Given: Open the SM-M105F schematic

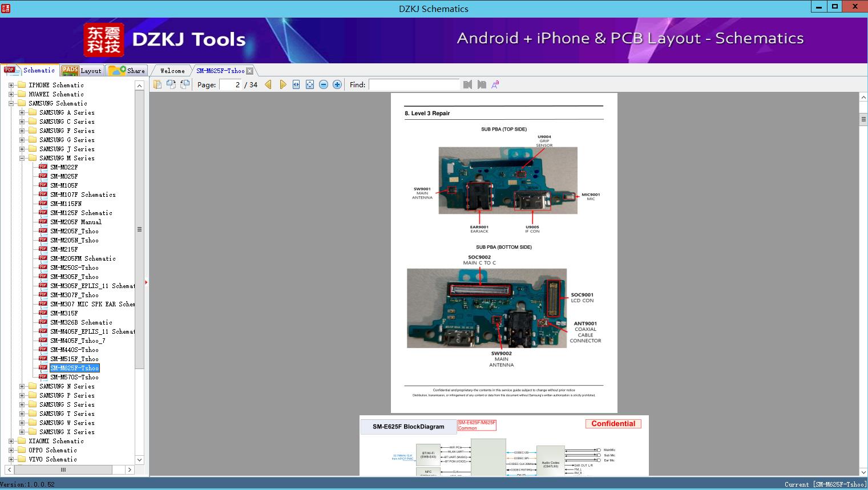Looking at the screenshot, I should pos(64,185).
